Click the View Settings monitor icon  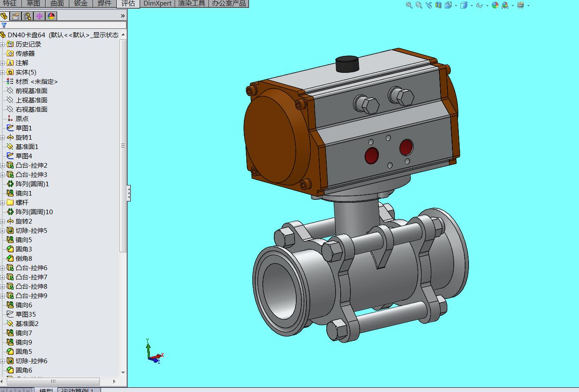tap(521, 5)
